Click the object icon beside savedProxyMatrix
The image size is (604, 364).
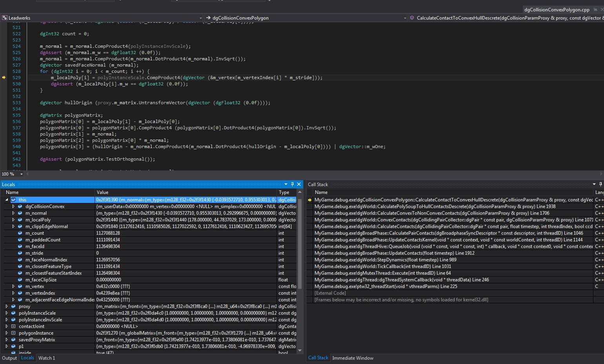pos(13,340)
